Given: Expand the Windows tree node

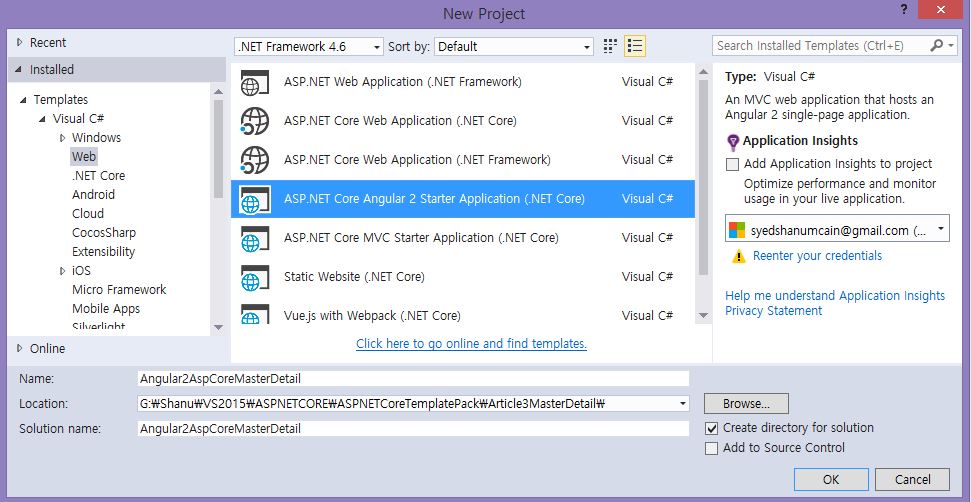Looking at the screenshot, I should coord(63,138).
